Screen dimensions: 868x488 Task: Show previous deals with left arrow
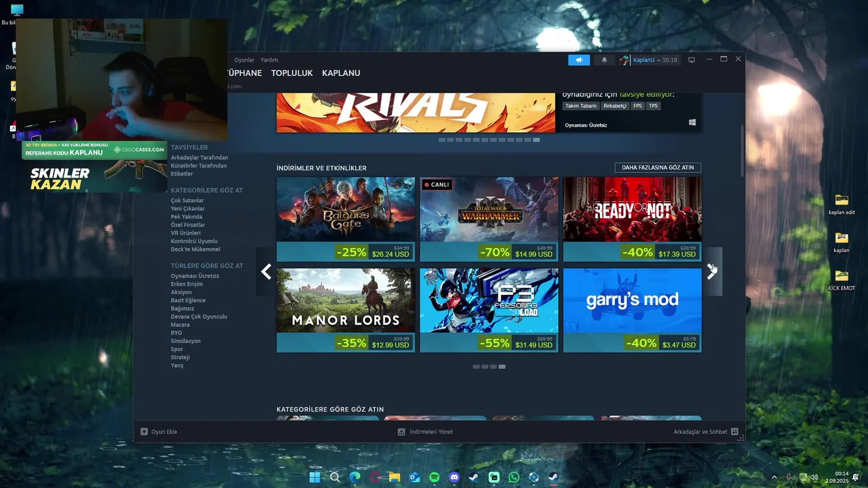266,271
